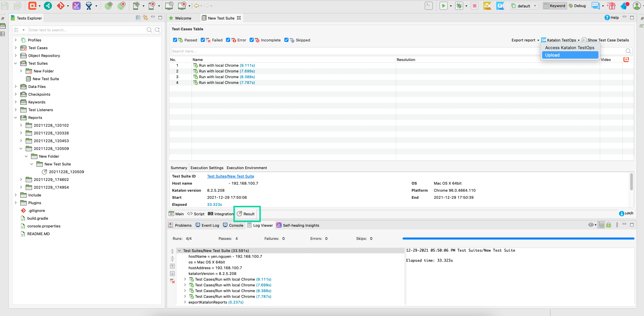This screenshot has width=644, height=316.
Task: Click Show Test Case Details button
Action: coord(605,40)
